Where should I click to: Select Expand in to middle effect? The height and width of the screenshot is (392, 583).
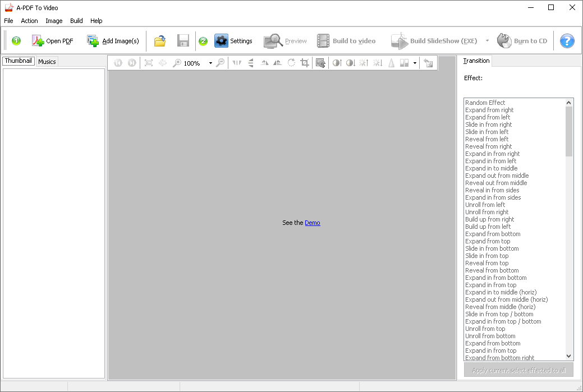click(515, 168)
